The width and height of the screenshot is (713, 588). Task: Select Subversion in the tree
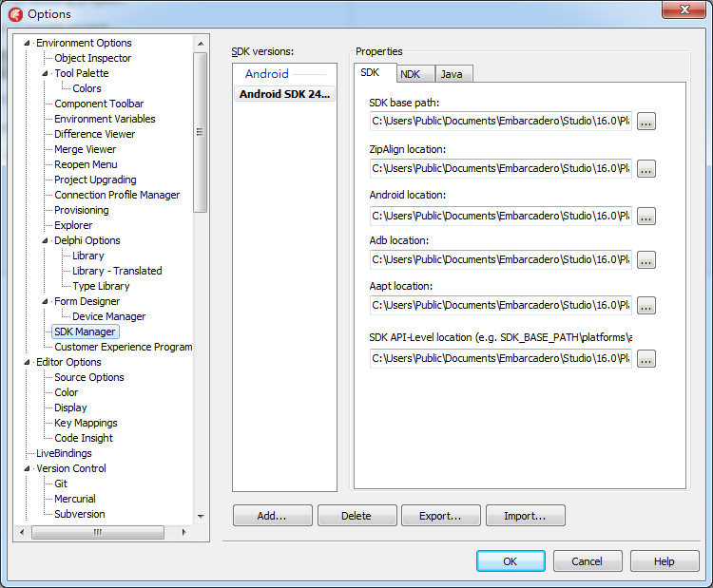(80, 515)
